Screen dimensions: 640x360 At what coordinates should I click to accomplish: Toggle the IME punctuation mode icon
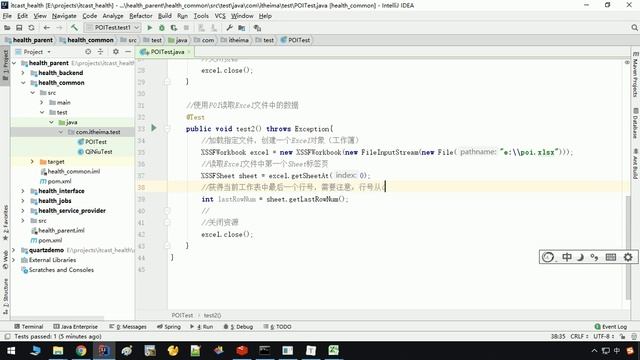[594, 257]
